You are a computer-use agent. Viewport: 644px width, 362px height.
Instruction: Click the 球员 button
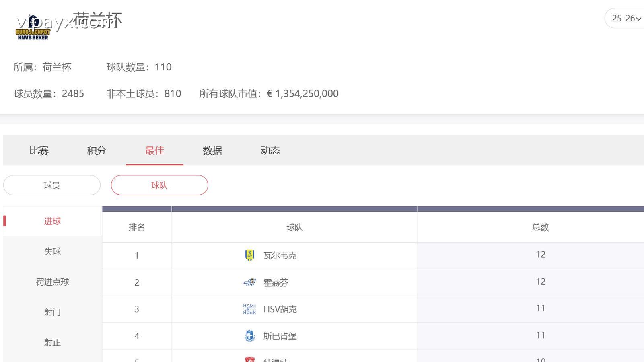(51, 185)
